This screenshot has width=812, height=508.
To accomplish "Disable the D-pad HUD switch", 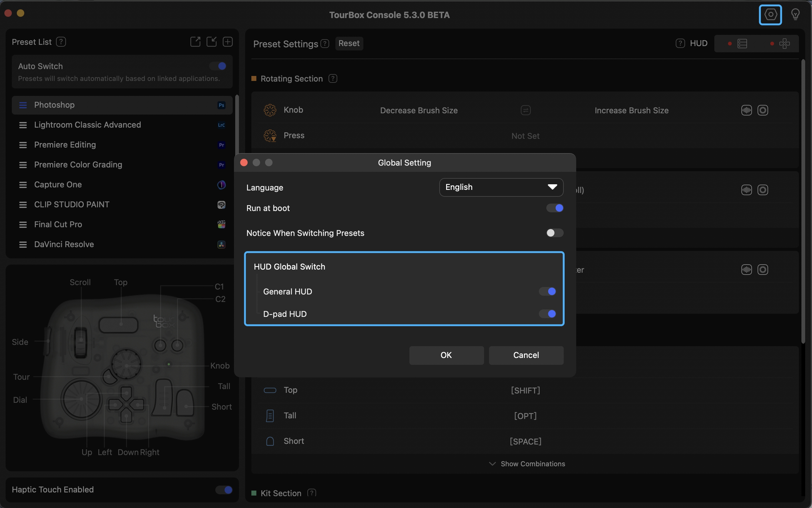I will [547, 314].
